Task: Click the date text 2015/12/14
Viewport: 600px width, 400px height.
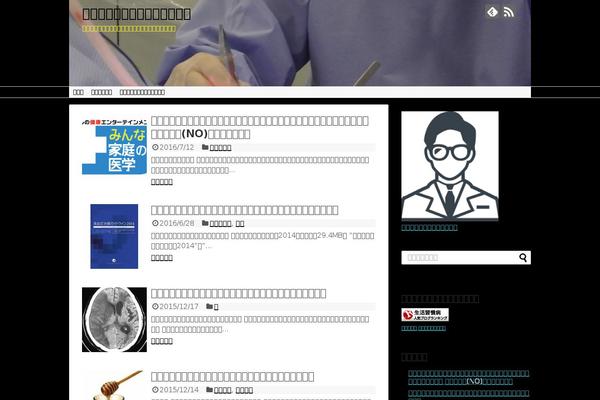Action: 179,390
